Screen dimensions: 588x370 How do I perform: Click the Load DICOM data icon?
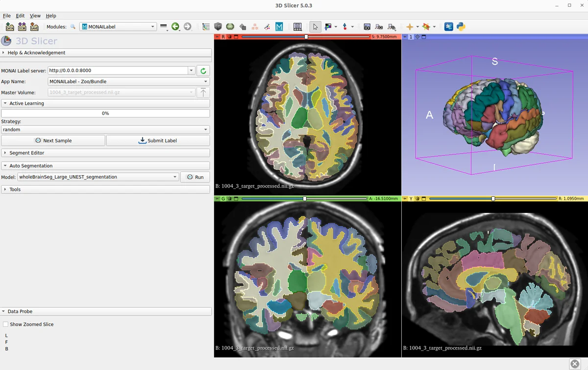pyautogui.click(x=22, y=27)
